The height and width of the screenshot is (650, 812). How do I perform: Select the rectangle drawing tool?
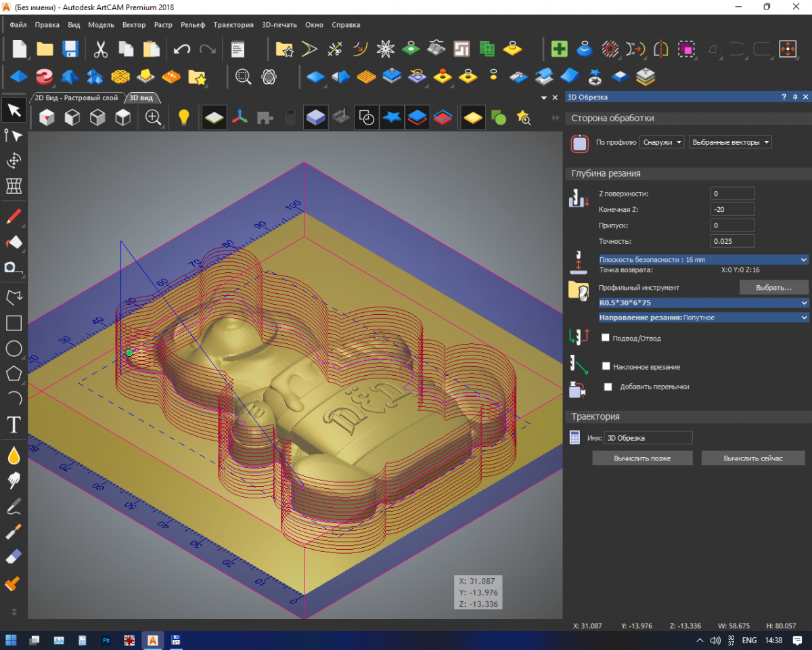(14, 323)
